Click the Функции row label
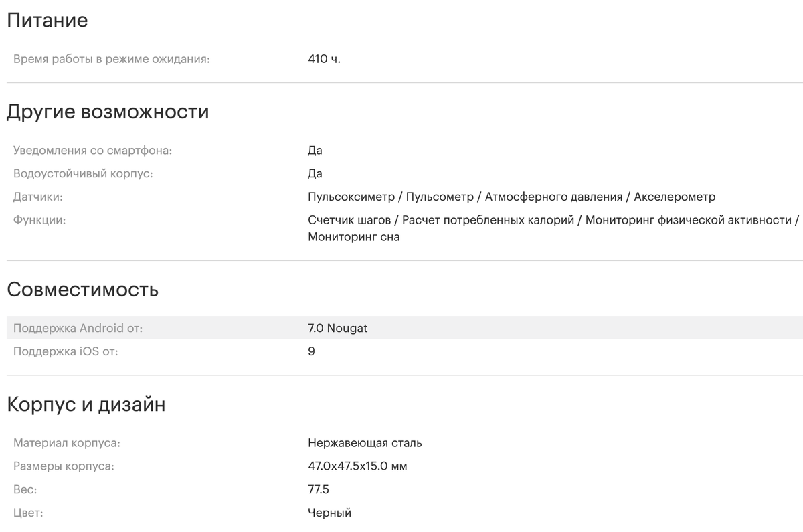The height and width of the screenshot is (532, 803). click(39, 220)
